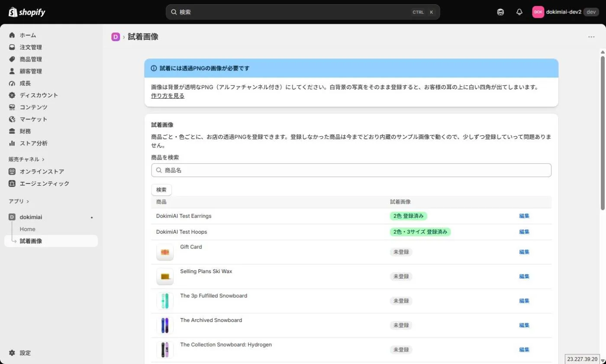Expand the 販売チャネル section
Screen dimensions: 606x364
click(26, 159)
